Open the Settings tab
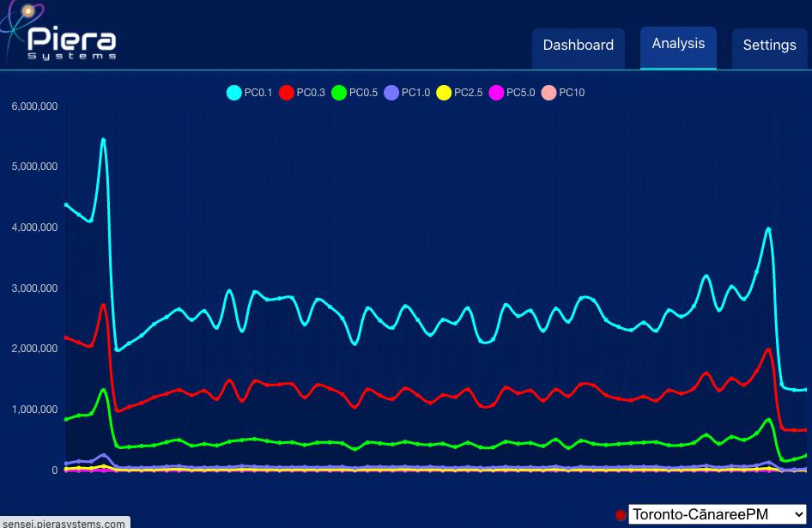The width and height of the screenshot is (812, 528). [x=769, y=45]
